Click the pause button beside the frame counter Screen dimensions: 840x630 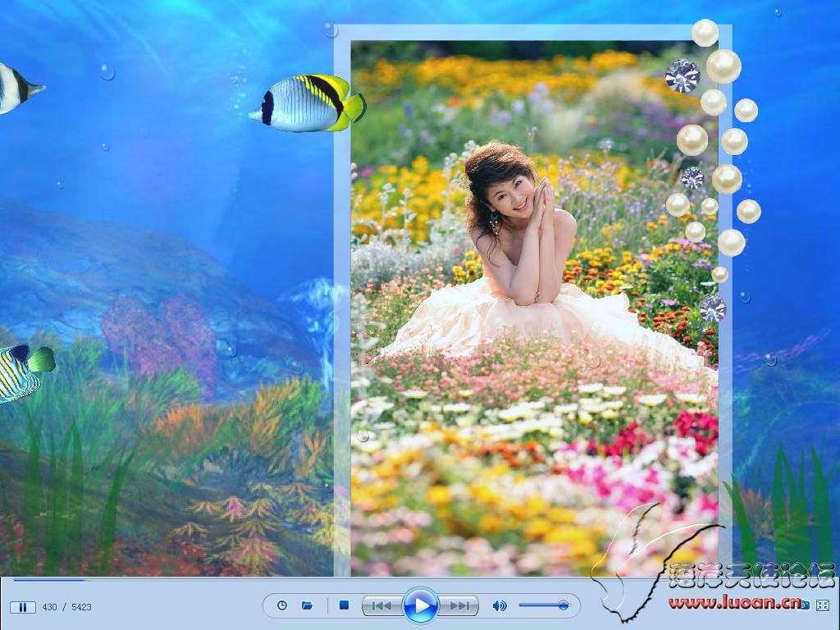pyautogui.click(x=23, y=607)
